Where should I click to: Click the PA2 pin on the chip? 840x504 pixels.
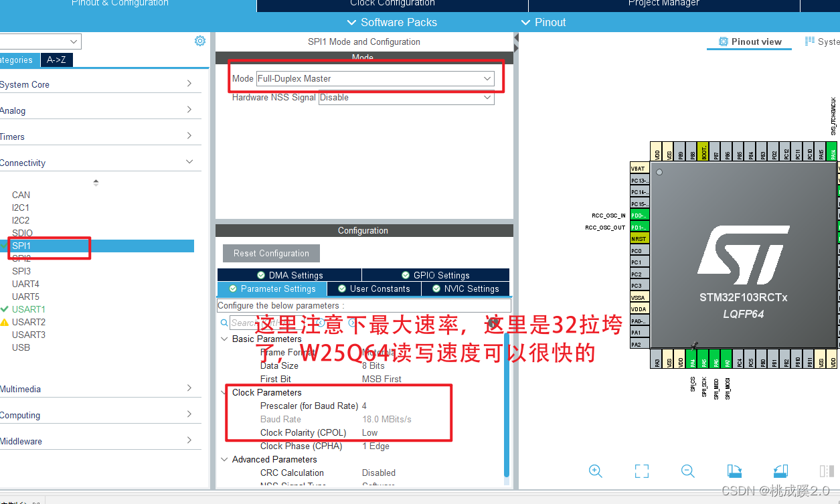pos(639,344)
